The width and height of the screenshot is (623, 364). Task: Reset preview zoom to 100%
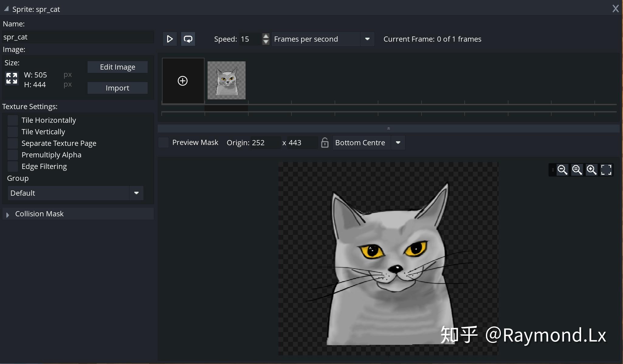[x=577, y=170]
